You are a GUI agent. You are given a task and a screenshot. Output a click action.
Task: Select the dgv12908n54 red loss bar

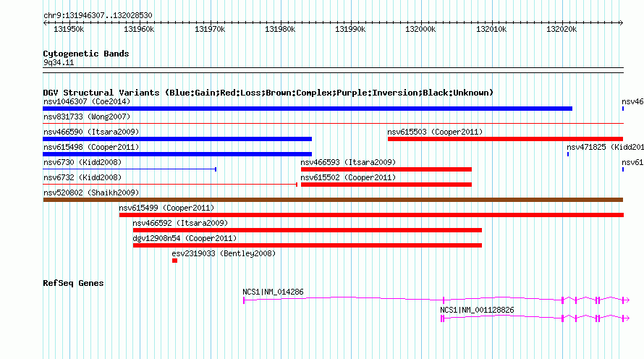[308, 245]
